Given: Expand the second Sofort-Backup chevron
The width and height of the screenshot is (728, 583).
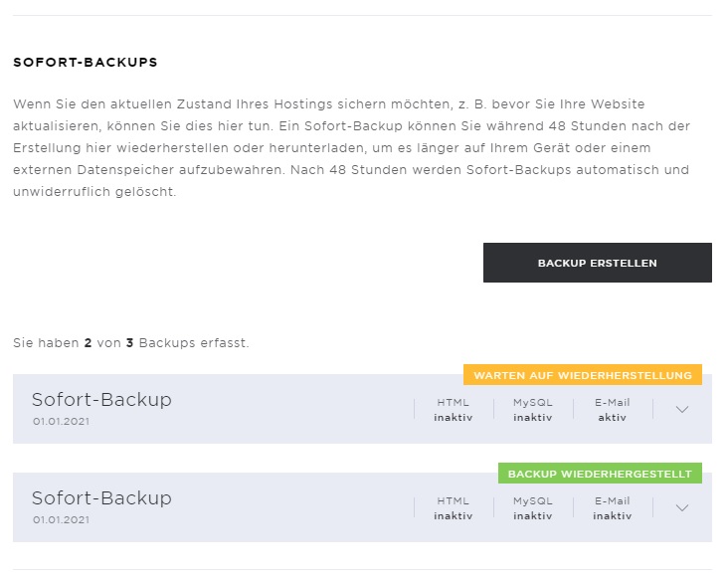Looking at the screenshot, I should click(x=681, y=507).
